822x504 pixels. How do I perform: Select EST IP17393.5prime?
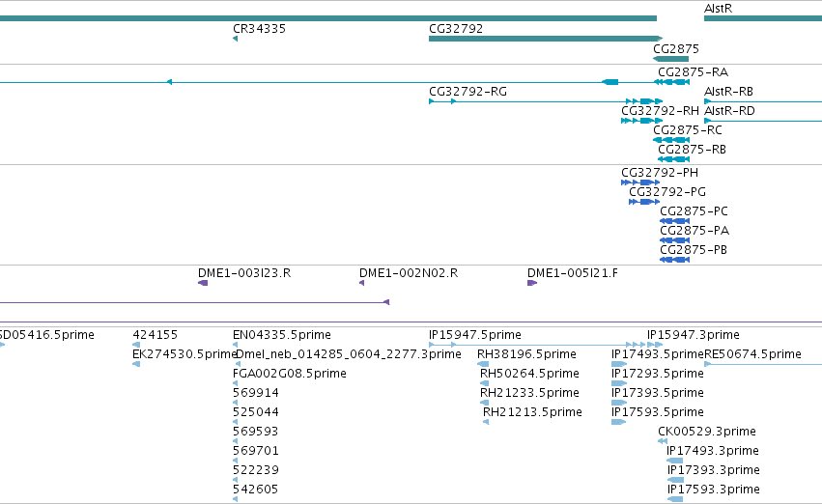coord(658,394)
